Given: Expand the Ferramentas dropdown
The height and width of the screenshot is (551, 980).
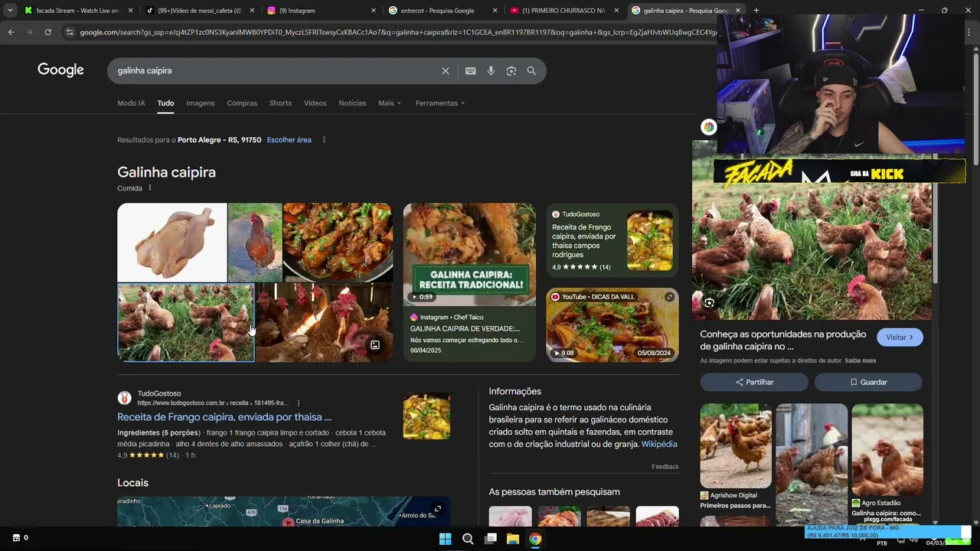Looking at the screenshot, I should tap(440, 103).
